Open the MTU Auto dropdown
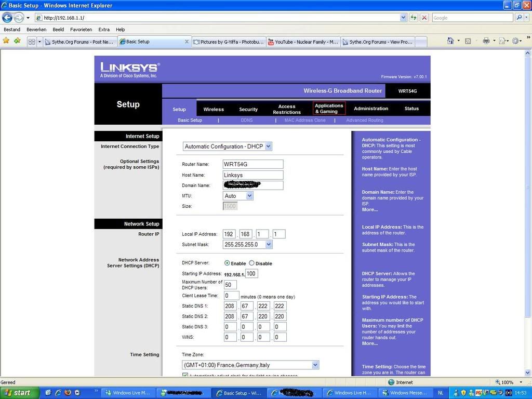The image size is (532, 399). point(238,196)
